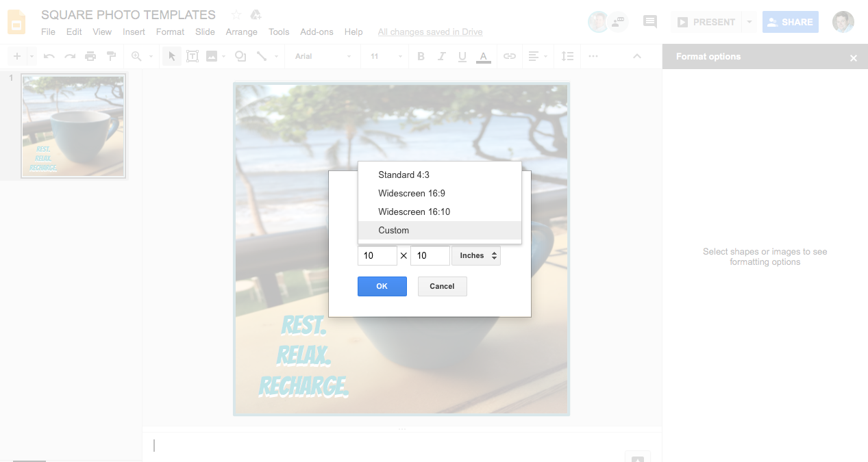Click the REST. RELAX. RECHARGE. slide text
Image resolution: width=868 pixels, height=462 pixels.
coord(304,356)
